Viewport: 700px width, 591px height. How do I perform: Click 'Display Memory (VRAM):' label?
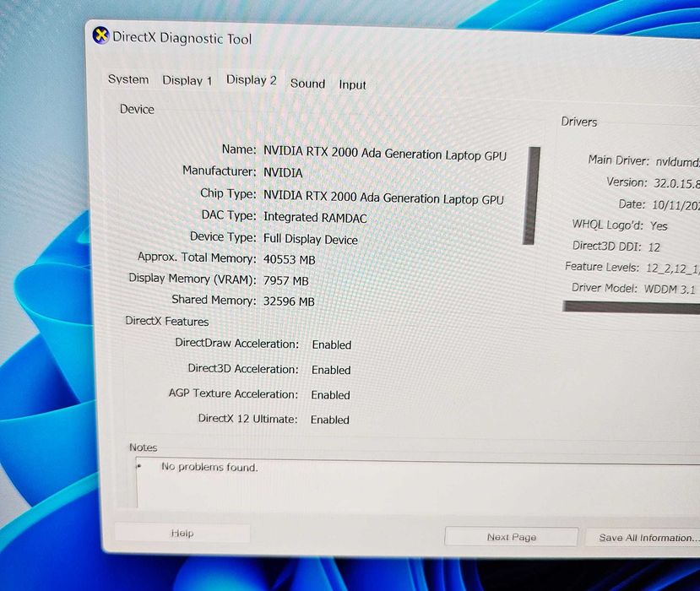tap(193, 279)
